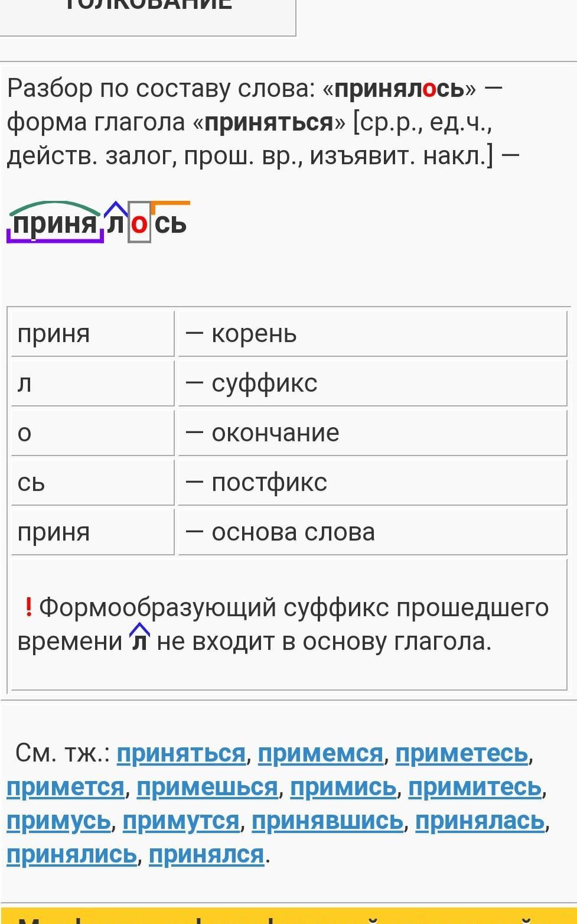
Task: Open the 'примутся' link
Action: tap(181, 821)
